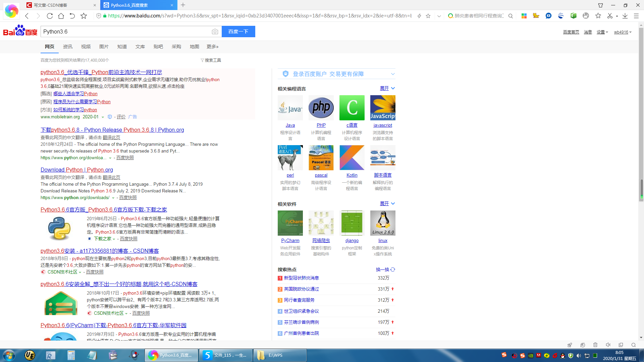This screenshot has width=644, height=362.
Task: Open the Download Python | Python.org result
Action: coord(77,170)
